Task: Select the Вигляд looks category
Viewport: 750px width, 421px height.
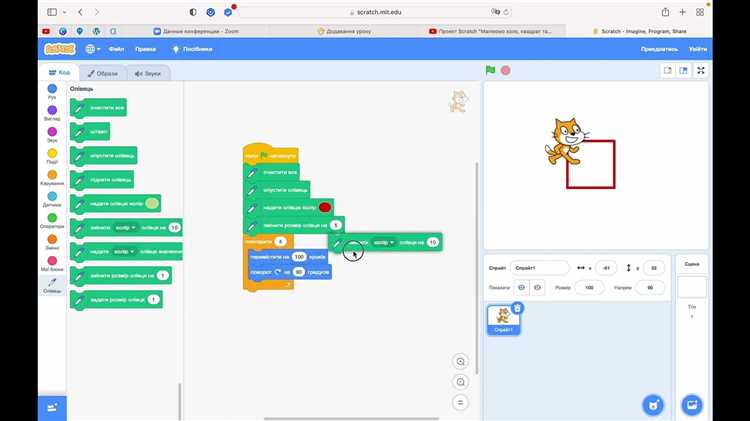Action: click(52, 113)
